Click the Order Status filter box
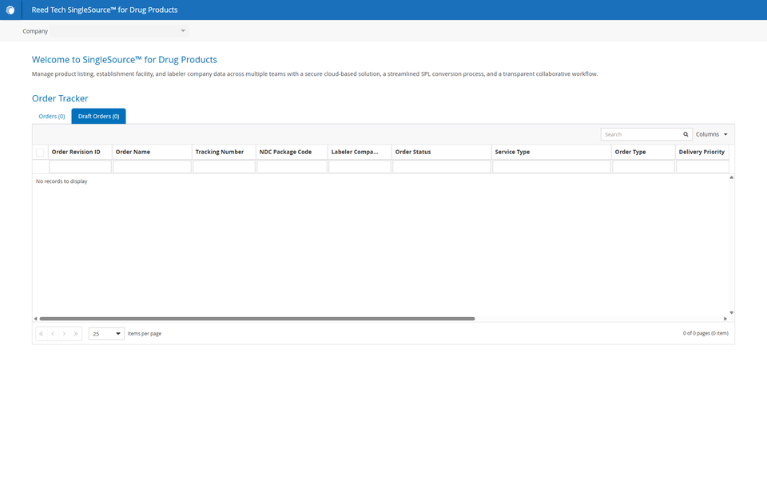Screen dimensions: 767x486 442,167
